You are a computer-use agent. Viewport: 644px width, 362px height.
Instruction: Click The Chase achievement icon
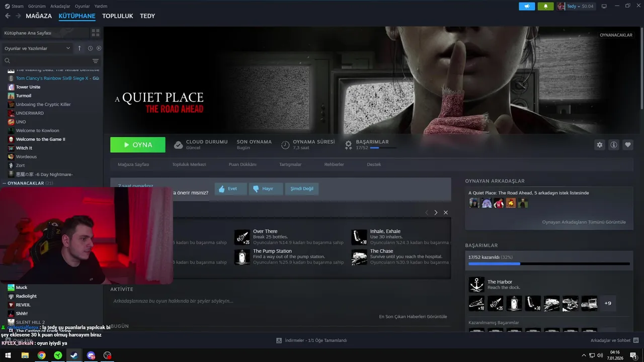[x=359, y=257]
